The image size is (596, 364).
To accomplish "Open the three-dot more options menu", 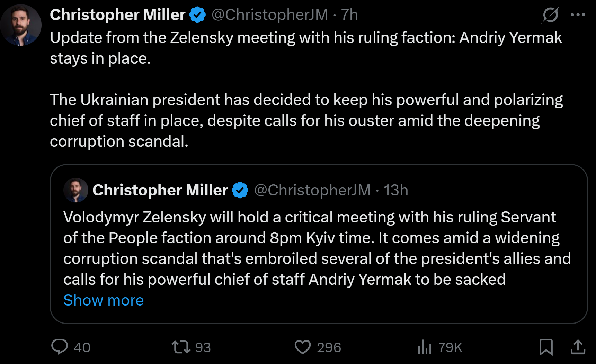I will click(578, 15).
